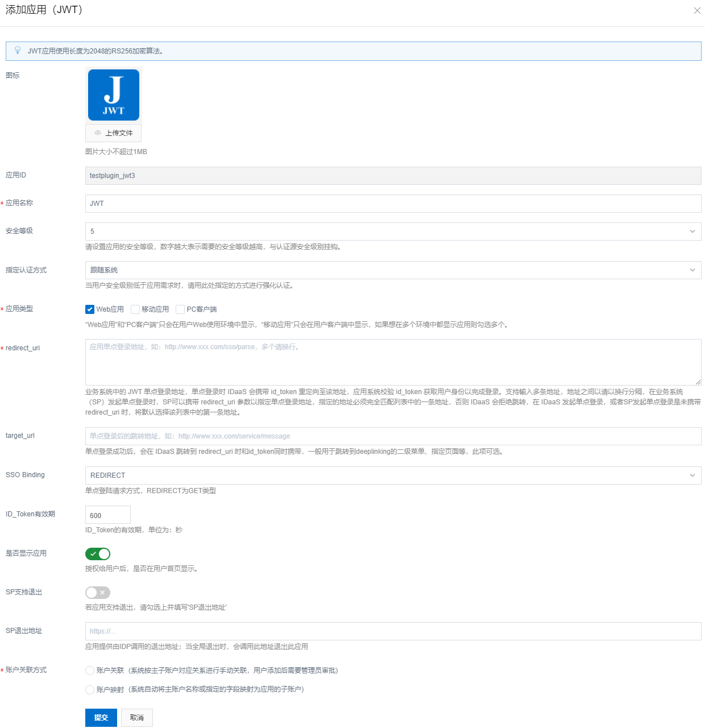705x728 pixels.
Task: Click the ID_Token有效期 field showing 600
Action: pos(108,515)
